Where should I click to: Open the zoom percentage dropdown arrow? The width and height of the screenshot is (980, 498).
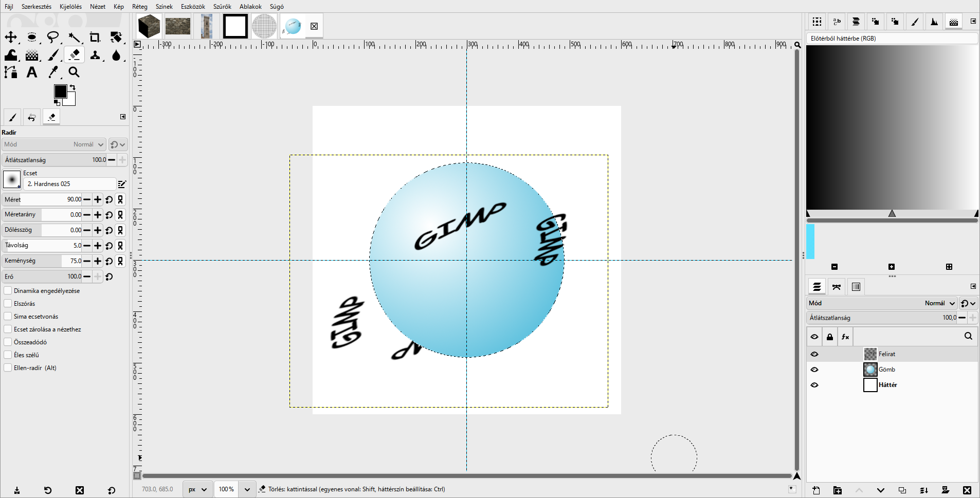(247, 489)
